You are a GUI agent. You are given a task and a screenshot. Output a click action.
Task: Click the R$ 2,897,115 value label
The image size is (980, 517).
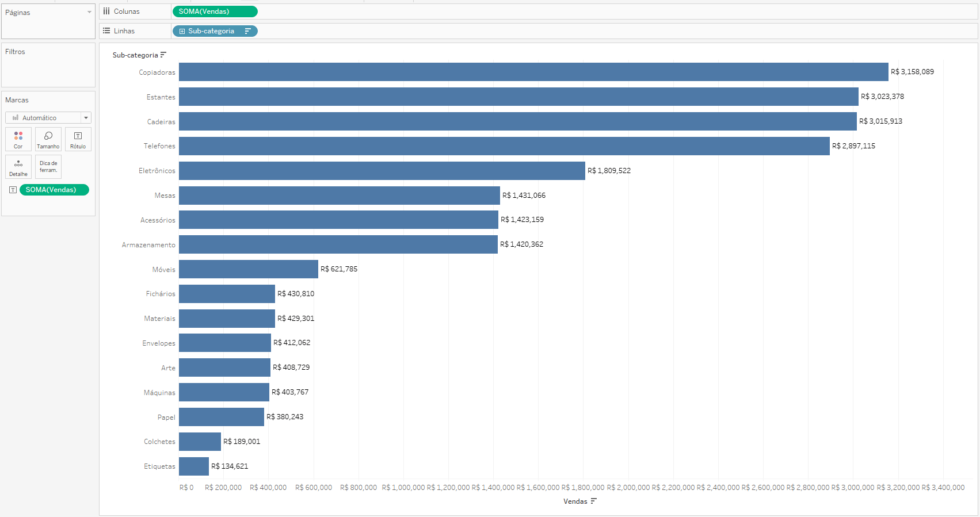(853, 146)
